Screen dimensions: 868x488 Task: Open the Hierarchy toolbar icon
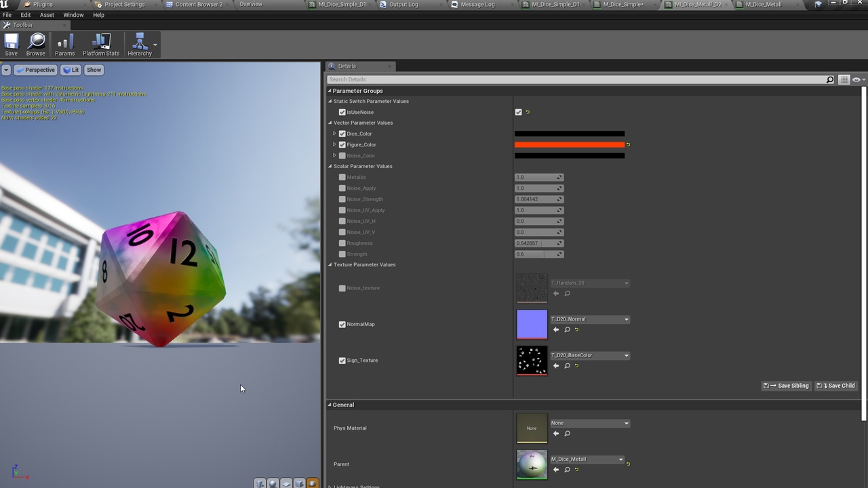click(140, 45)
